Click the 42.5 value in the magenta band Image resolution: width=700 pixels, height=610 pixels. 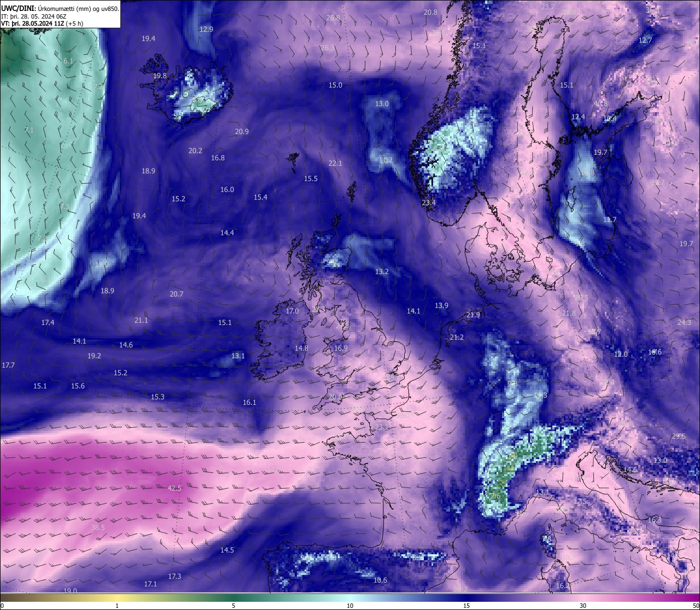click(174, 488)
